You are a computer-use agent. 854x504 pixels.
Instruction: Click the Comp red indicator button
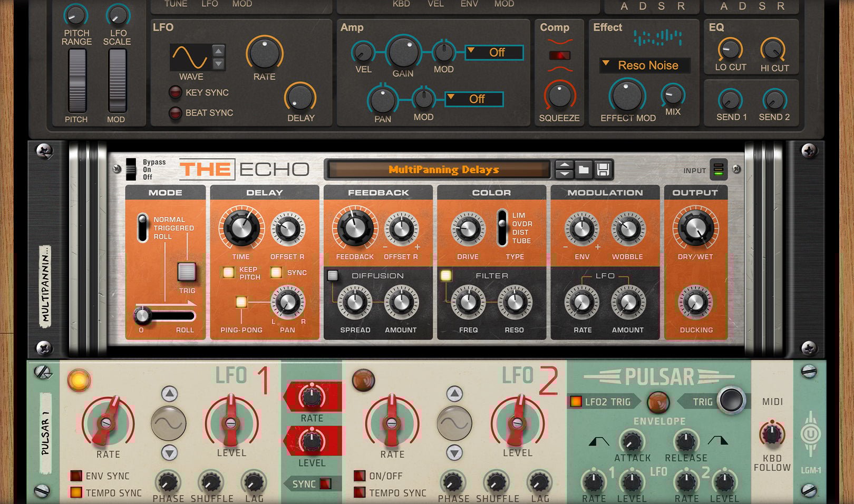point(559,55)
